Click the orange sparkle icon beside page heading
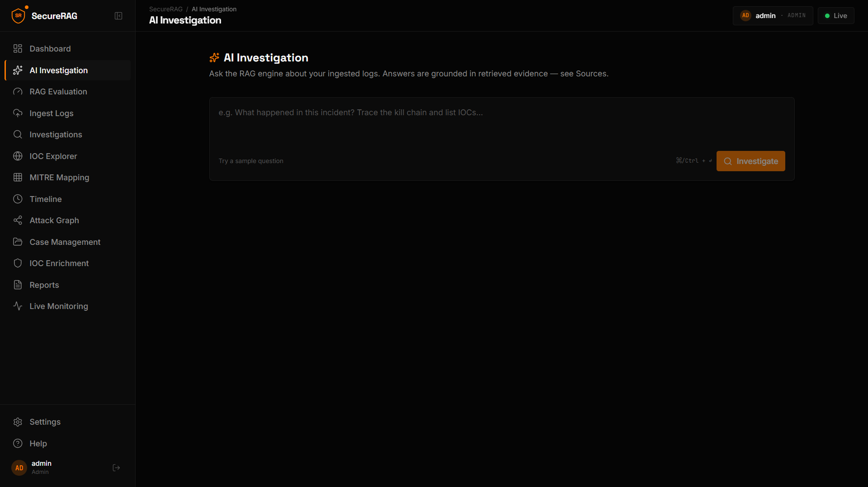The width and height of the screenshot is (868, 487). click(214, 57)
